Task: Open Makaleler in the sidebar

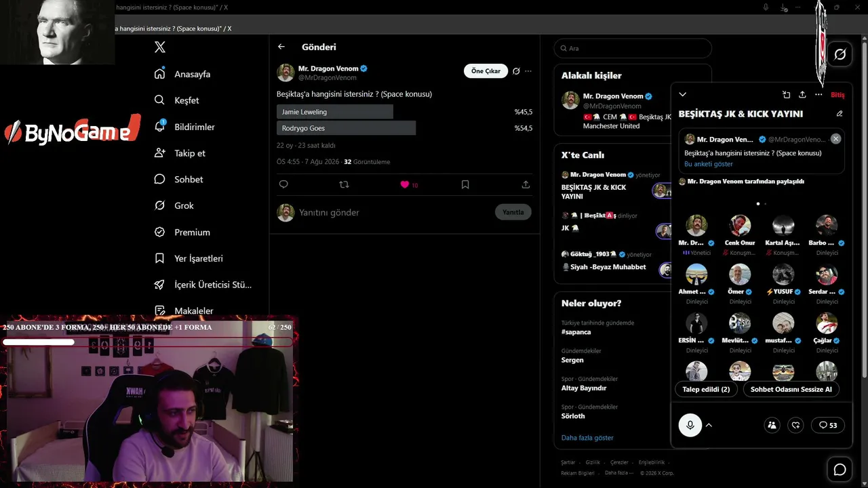Action: click(184, 310)
